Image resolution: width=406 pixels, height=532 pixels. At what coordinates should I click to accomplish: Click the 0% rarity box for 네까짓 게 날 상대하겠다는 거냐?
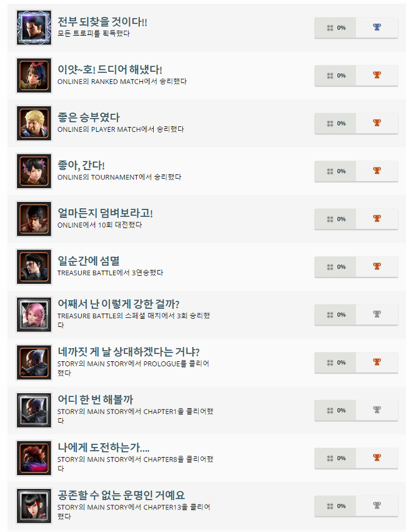point(335,363)
